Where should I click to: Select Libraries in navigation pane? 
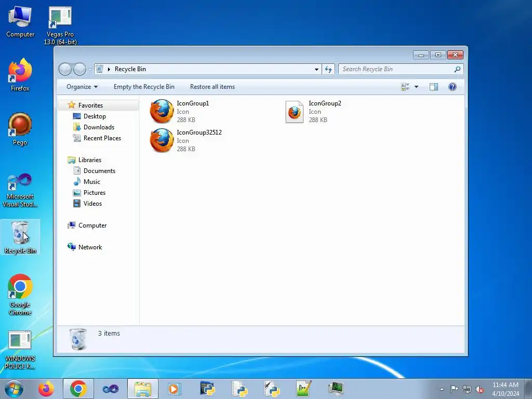coord(89,160)
